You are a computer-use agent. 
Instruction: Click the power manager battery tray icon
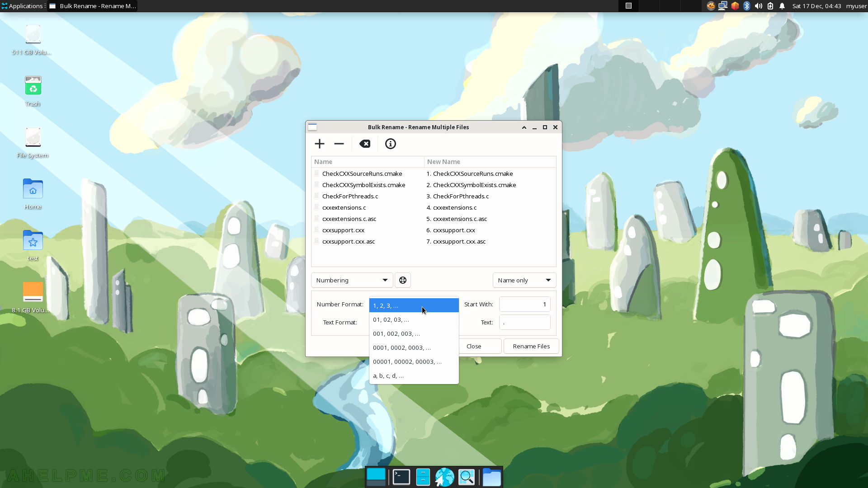point(770,6)
